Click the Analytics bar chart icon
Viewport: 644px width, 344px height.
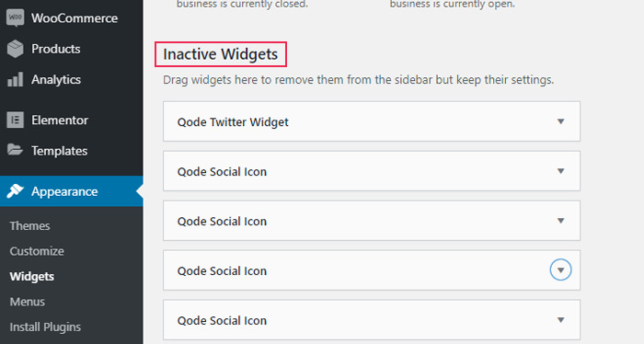16,80
